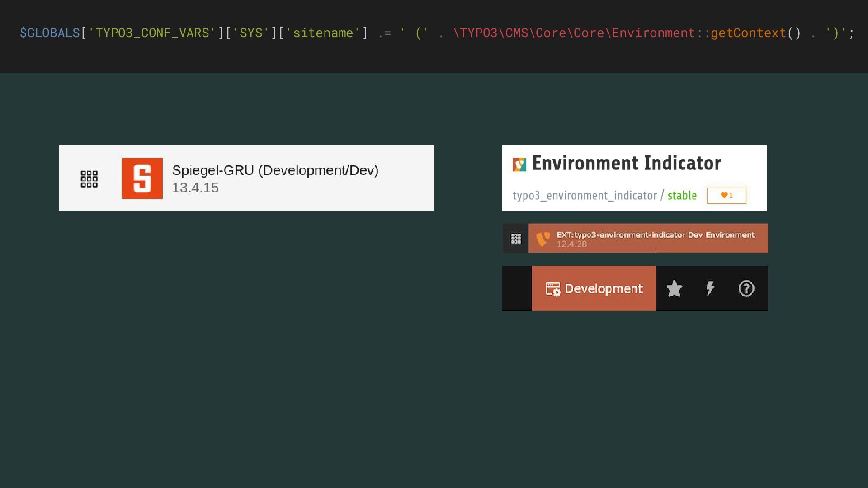Click the window-gear icon before Development
The height and width of the screenshot is (488, 868).
pyautogui.click(x=552, y=289)
